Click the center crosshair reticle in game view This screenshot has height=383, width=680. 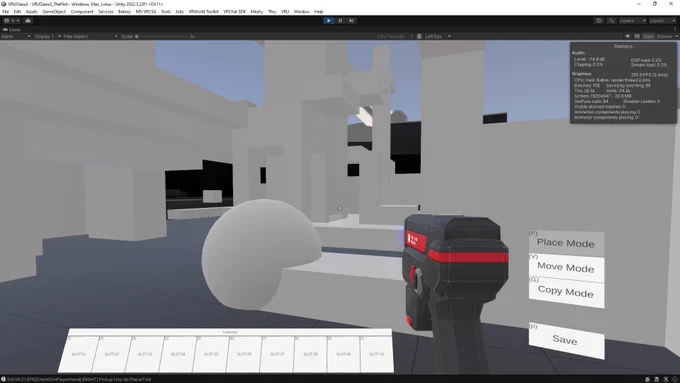pyautogui.click(x=340, y=208)
